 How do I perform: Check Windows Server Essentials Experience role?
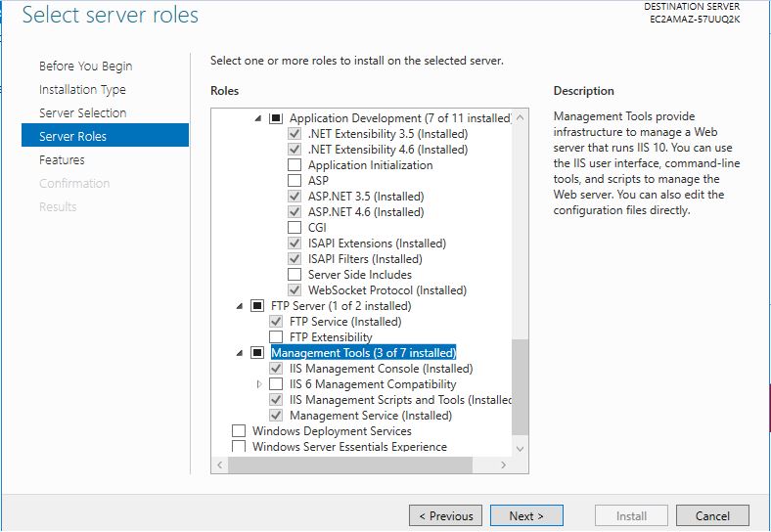[239, 447]
